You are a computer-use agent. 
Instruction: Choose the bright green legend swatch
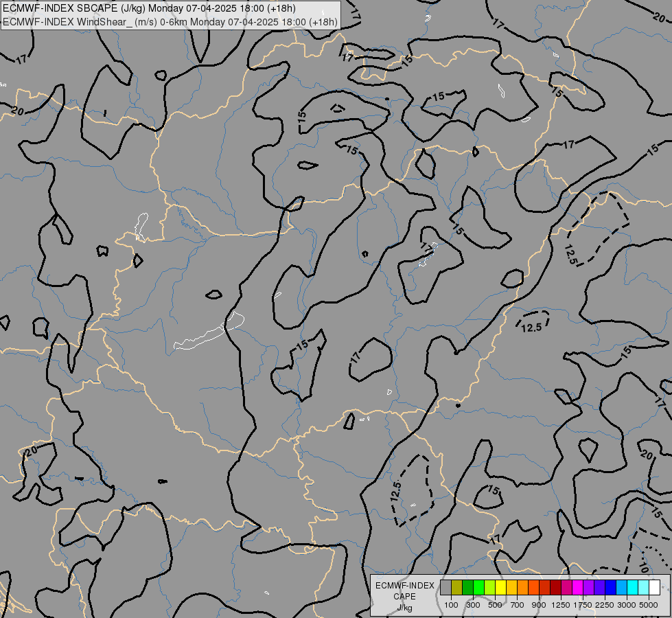(x=478, y=588)
